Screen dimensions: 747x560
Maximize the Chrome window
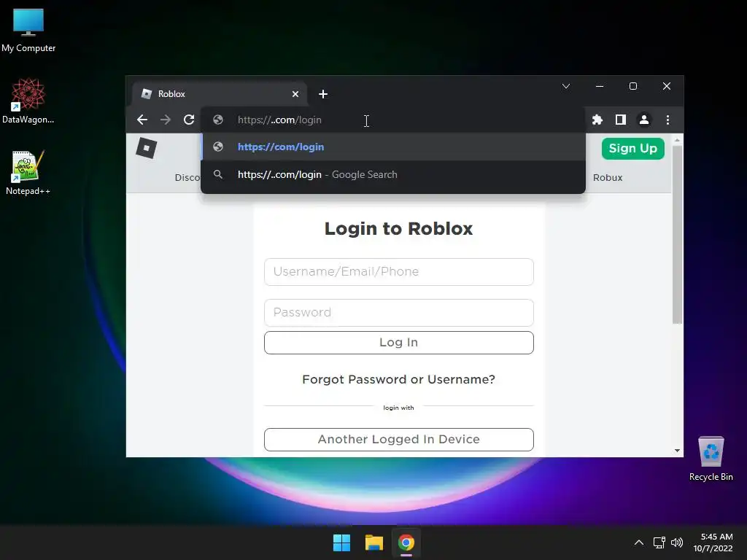click(633, 86)
